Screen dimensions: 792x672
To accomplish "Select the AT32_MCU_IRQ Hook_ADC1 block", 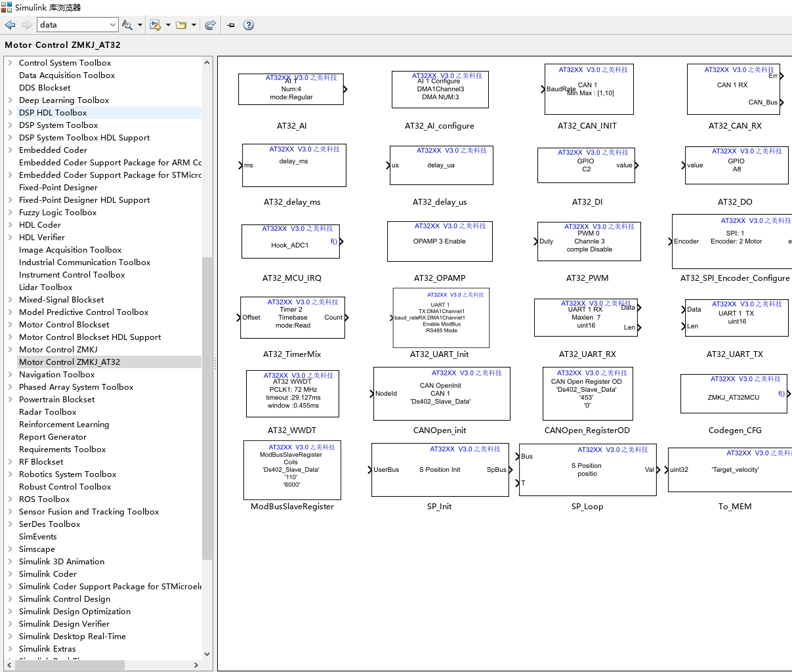I will [x=291, y=241].
